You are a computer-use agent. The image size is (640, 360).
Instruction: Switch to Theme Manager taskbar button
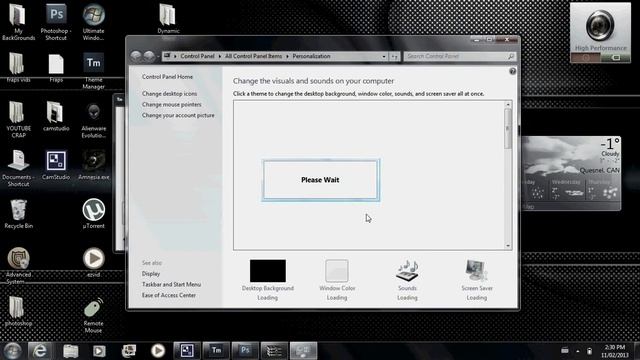click(x=216, y=351)
